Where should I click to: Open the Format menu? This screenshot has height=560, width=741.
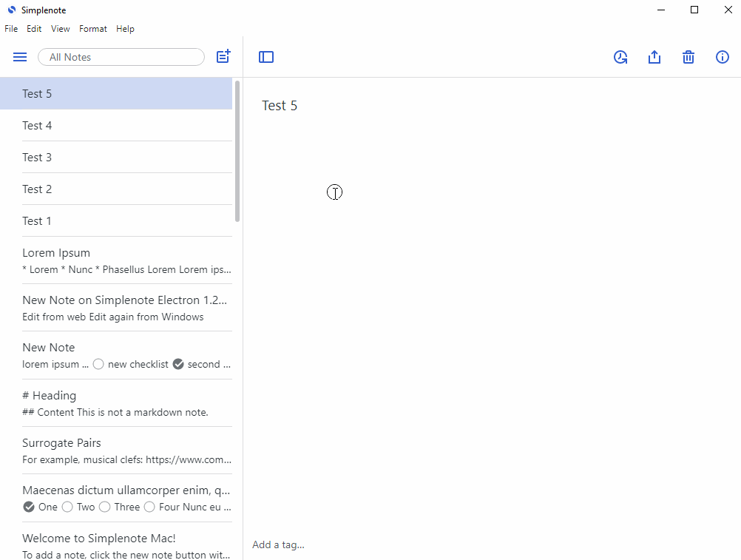coord(92,29)
